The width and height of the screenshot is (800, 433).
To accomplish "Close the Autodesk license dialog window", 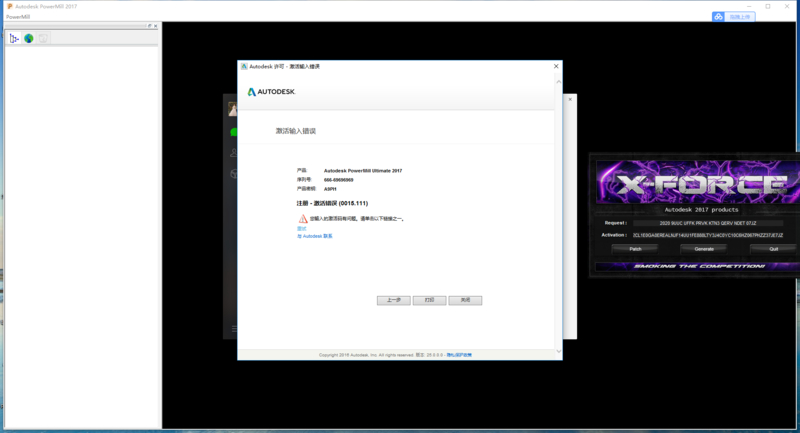I will pos(556,66).
